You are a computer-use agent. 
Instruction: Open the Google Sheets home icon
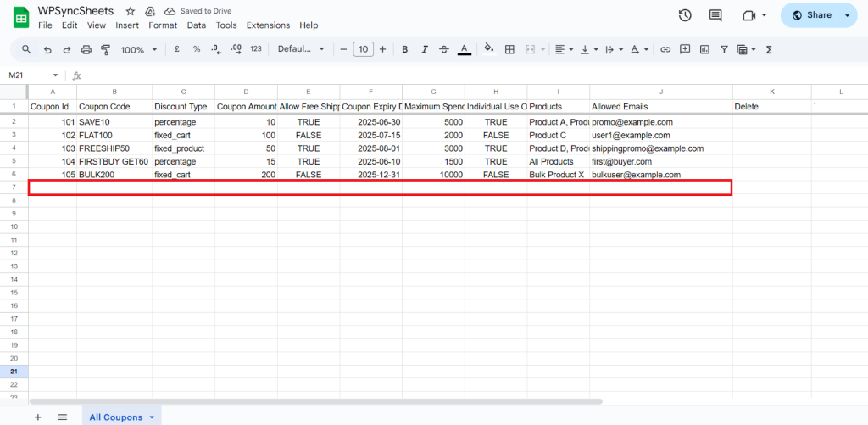click(21, 17)
